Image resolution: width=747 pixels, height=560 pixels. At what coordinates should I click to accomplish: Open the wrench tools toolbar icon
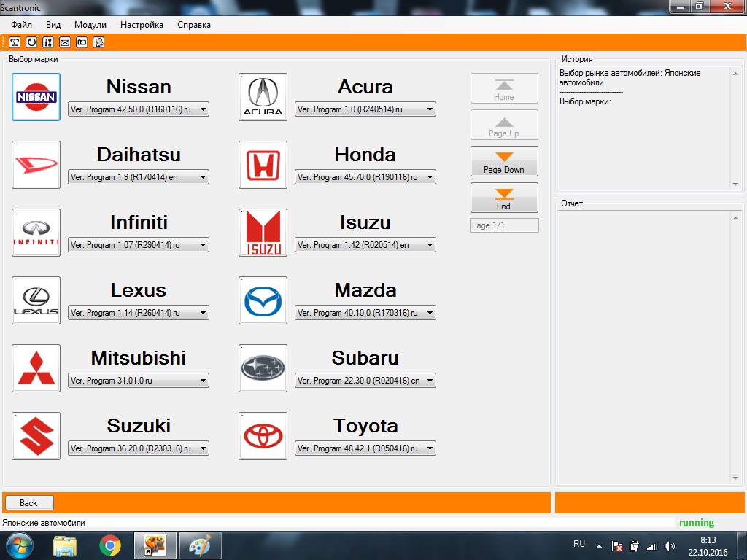(48, 42)
